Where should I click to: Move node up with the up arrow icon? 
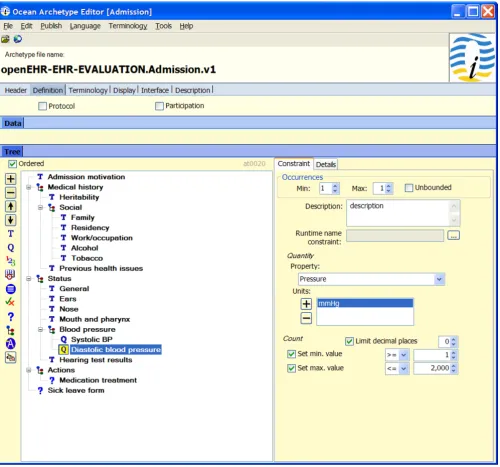point(11,206)
